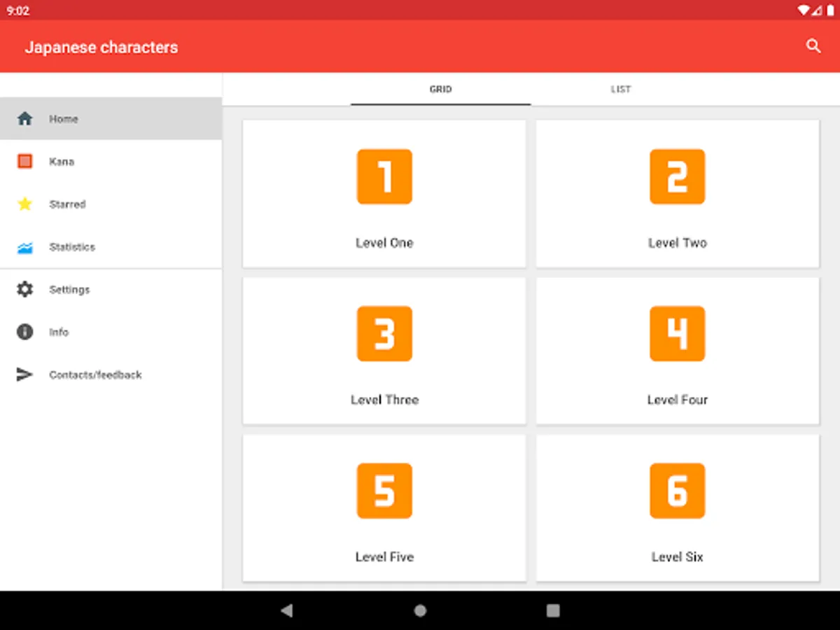Tap the Android home circle button
Image resolution: width=840 pixels, height=630 pixels.
(420, 610)
